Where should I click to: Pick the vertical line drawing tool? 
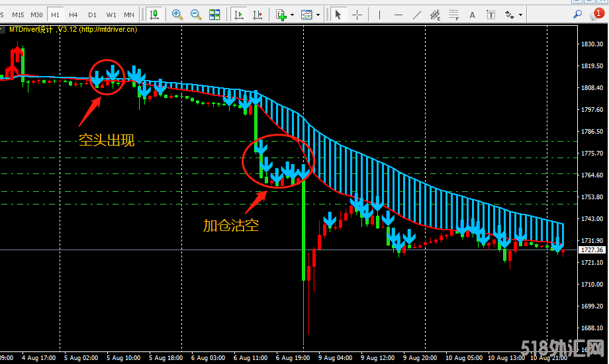pos(379,15)
